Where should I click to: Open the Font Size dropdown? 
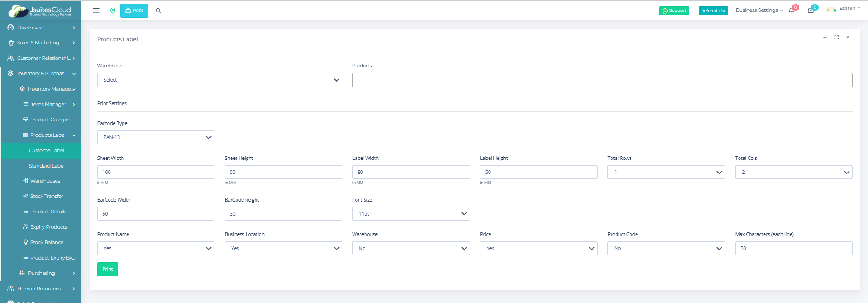point(411,214)
